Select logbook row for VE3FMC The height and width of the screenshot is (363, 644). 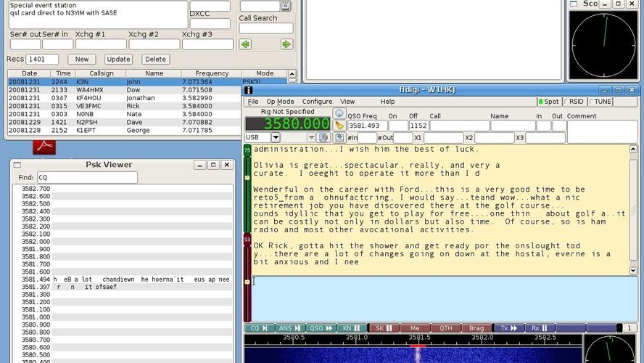125,106
